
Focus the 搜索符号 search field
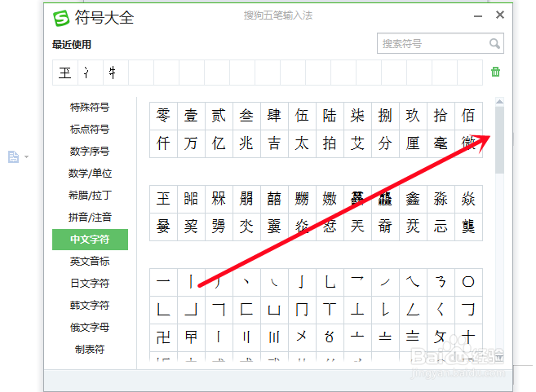click(441, 43)
